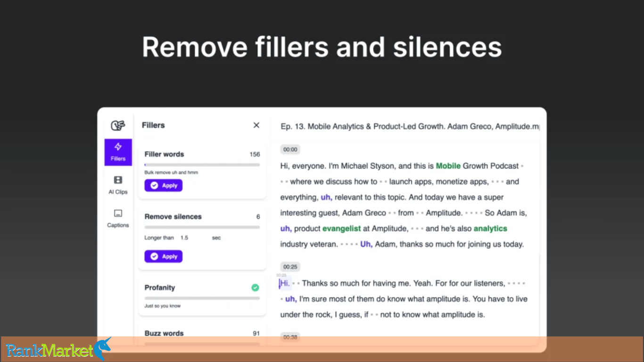Click the highlighted word "evangelist"

(x=341, y=229)
